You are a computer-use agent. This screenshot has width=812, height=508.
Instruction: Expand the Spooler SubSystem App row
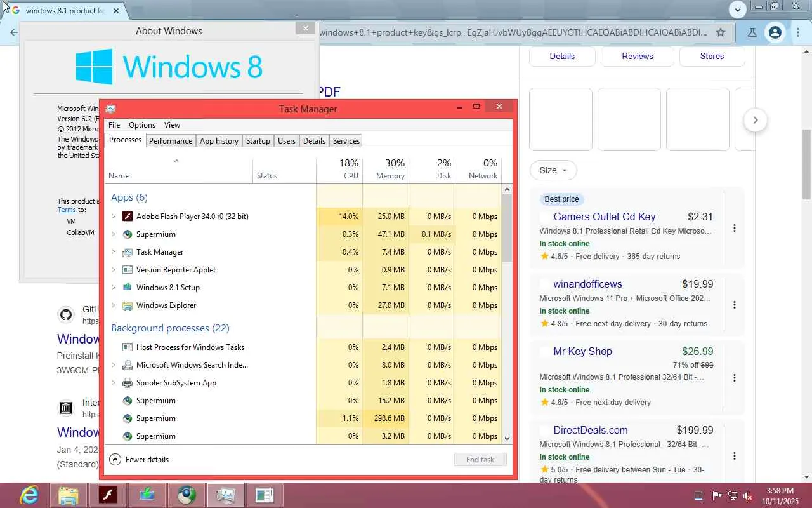point(114,383)
